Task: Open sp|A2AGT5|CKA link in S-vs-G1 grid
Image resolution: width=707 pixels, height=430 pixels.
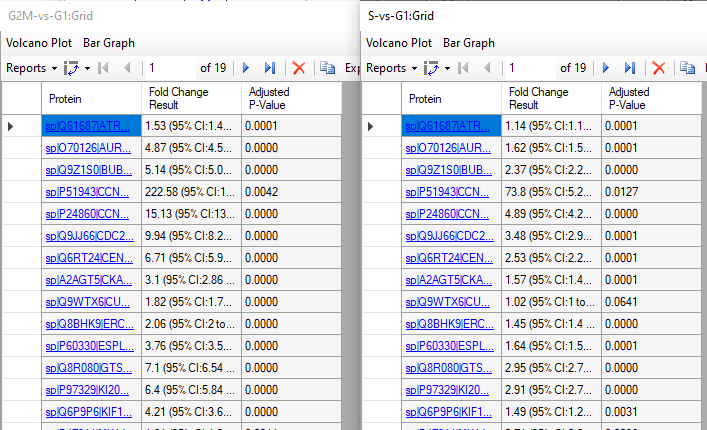Action: (448, 280)
